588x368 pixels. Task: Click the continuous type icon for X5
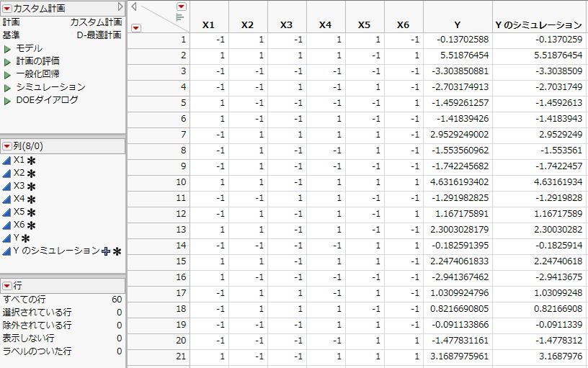(x=6, y=212)
